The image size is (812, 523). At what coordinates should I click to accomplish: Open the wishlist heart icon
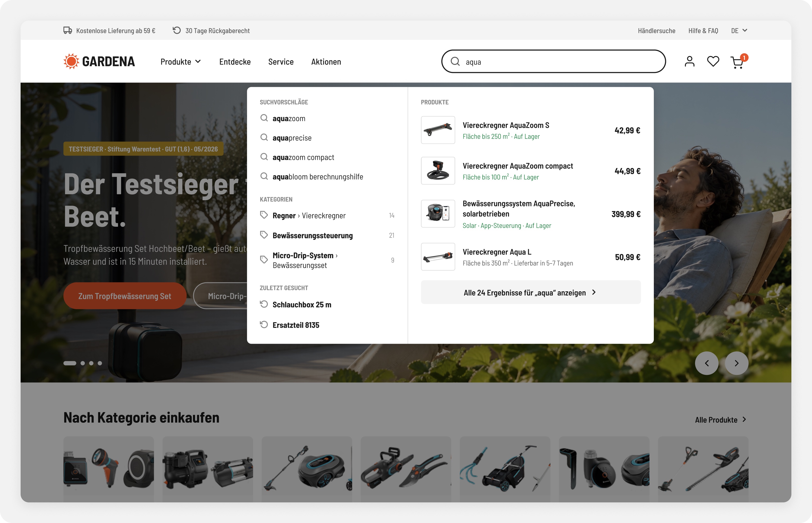(713, 62)
